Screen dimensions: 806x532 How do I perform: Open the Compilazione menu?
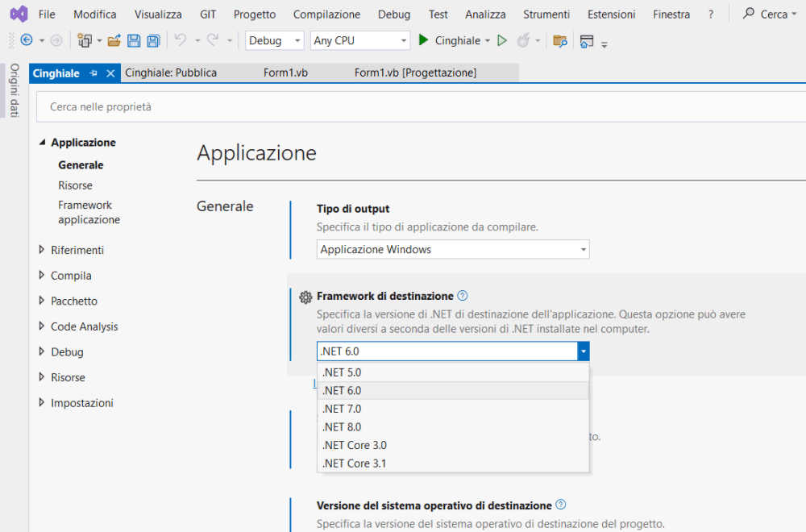coord(326,14)
